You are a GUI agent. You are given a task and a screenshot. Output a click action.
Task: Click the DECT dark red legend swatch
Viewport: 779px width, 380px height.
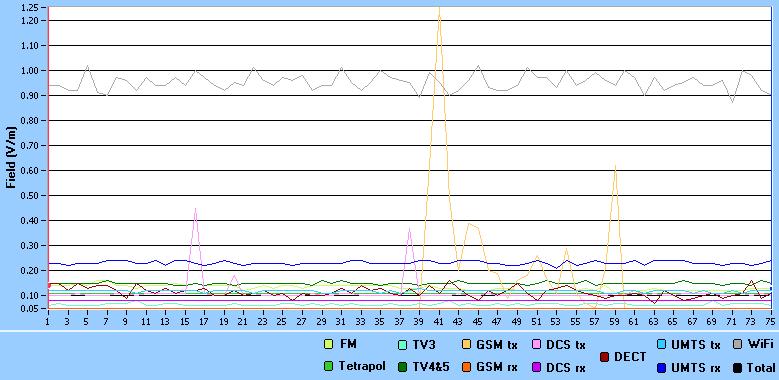(x=605, y=356)
